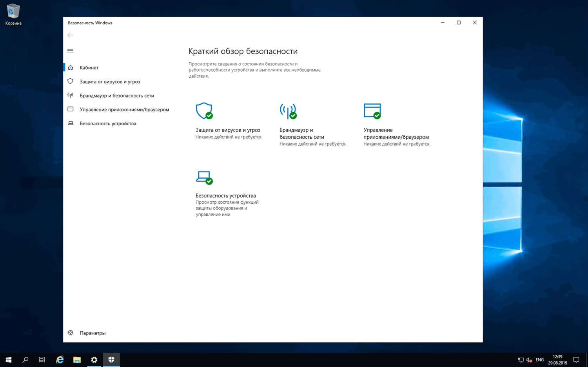This screenshot has width=588, height=367.
Task: Go back using the back arrow
Action: [70, 35]
